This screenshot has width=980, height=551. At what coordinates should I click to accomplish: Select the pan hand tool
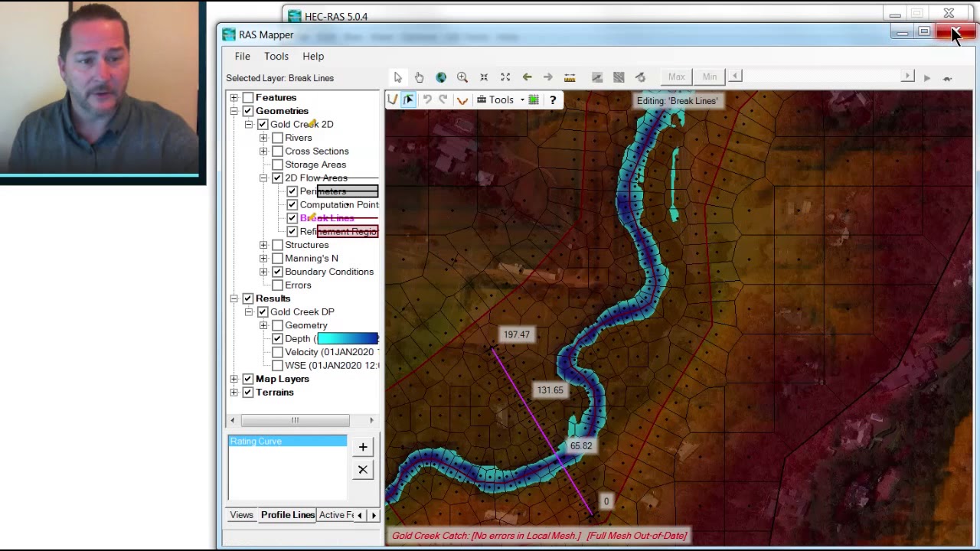420,77
